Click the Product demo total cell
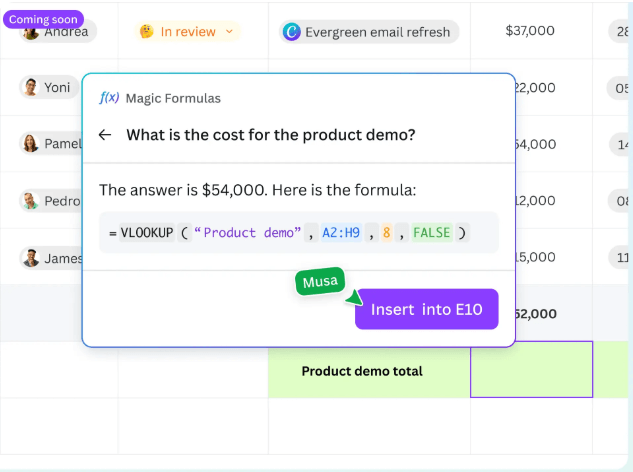The image size is (633, 472). [x=369, y=371]
